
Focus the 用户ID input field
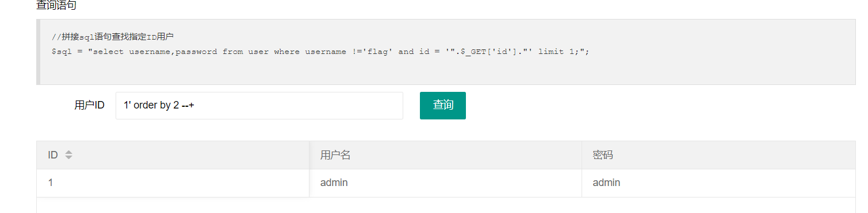[259, 106]
